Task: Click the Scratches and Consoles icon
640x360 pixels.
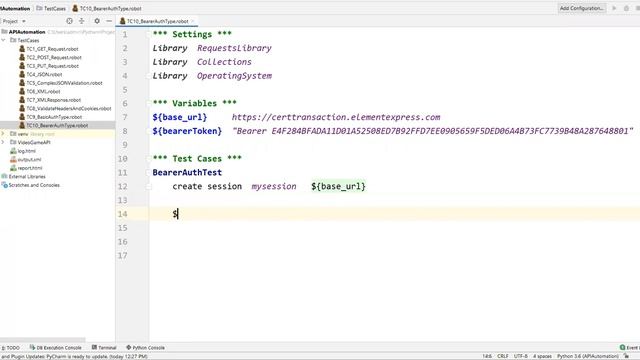Action: pos(4,185)
